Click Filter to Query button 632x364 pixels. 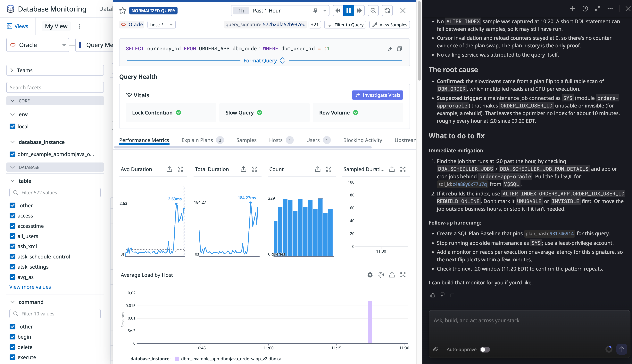(345, 25)
